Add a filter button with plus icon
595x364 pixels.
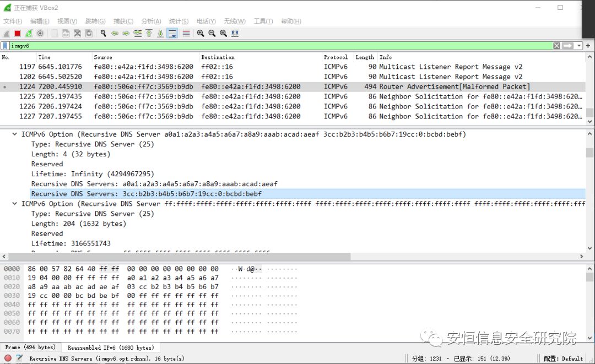point(588,46)
